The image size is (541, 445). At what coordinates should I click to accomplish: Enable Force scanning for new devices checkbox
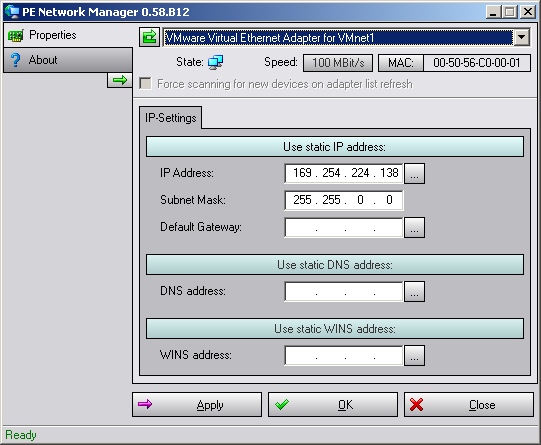tap(145, 84)
